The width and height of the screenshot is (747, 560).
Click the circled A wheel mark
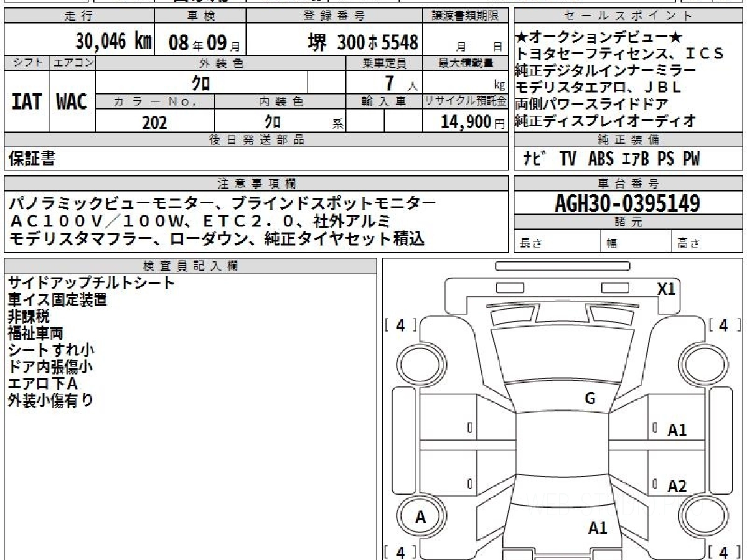(420, 517)
